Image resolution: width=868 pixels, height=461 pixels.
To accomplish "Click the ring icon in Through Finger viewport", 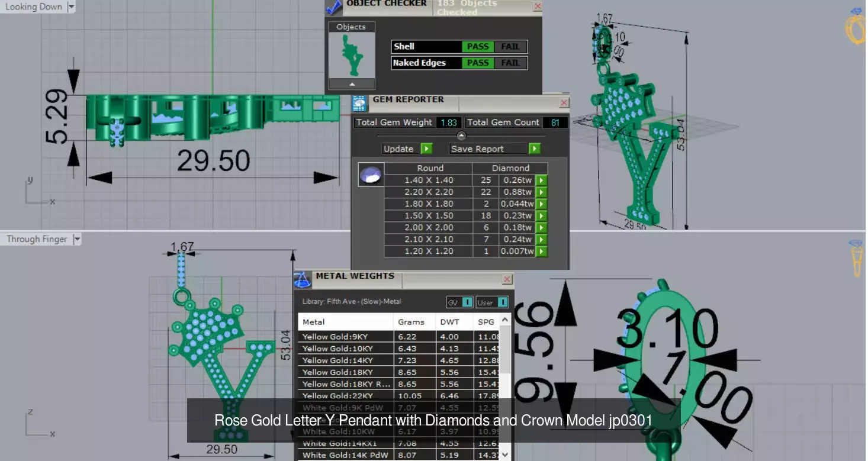I will [857, 257].
